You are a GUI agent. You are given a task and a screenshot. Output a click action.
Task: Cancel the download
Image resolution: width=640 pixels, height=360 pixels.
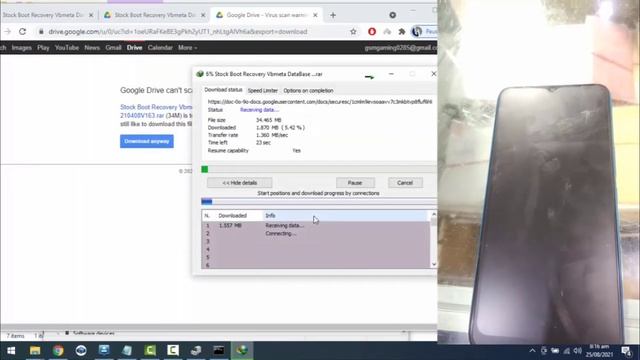(405, 183)
